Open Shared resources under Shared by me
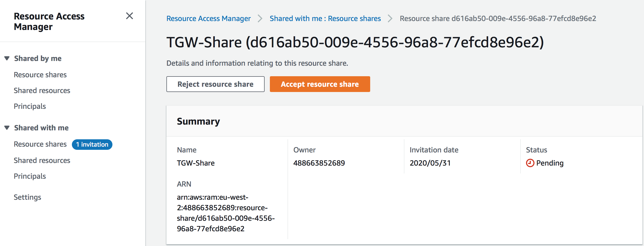This screenshot has height=246, width=644. click(42, 90)
